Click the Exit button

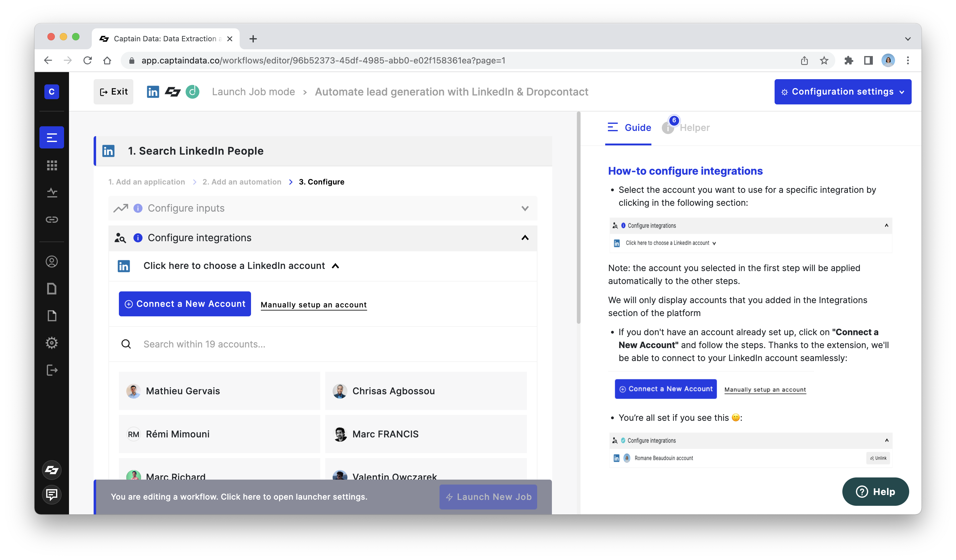pyautogui.click(x=113, y=92)
